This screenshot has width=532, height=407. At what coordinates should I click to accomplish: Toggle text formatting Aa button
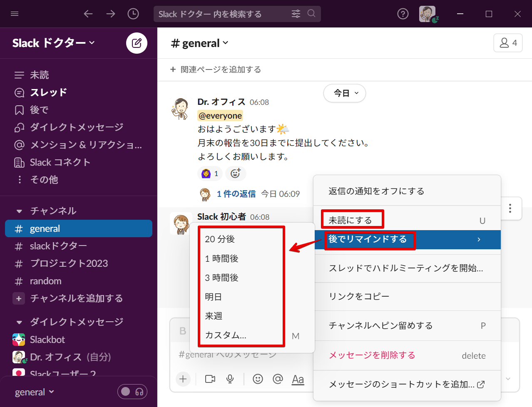tap(298, 379)
